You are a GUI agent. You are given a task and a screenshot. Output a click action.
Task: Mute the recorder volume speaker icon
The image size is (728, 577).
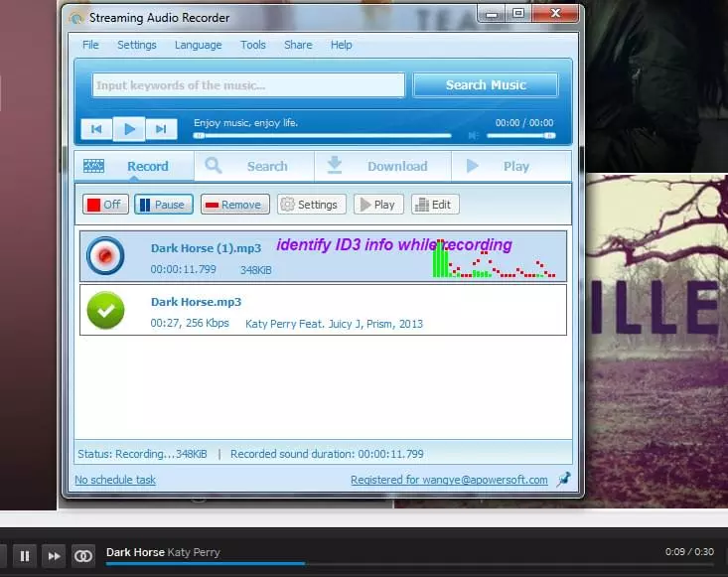475,135
